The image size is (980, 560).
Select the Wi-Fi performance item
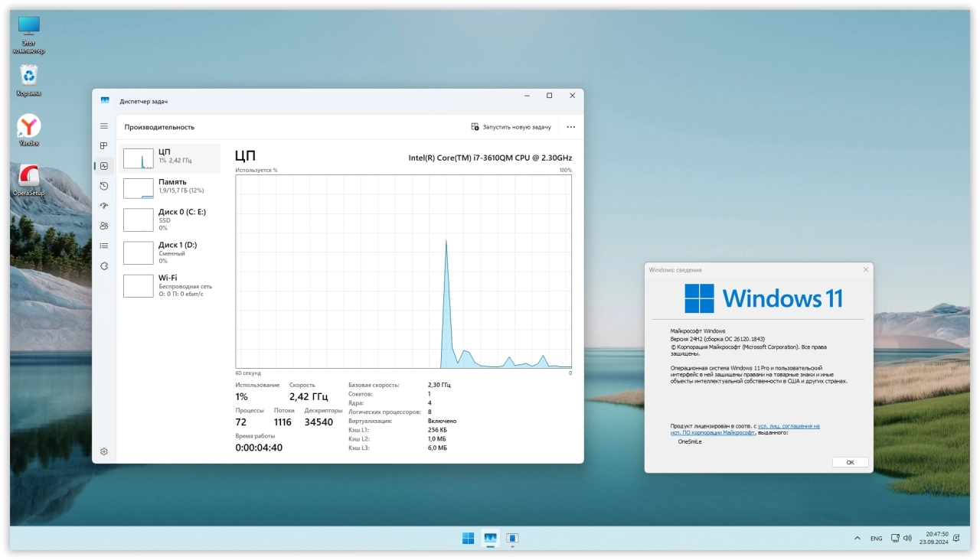tap(169, 285)
